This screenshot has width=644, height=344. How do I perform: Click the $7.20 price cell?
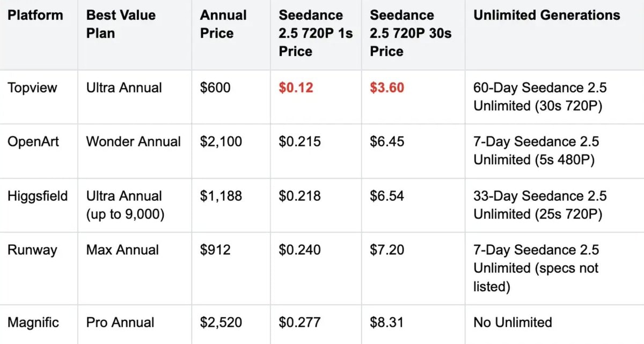click(x=387, y=250)
